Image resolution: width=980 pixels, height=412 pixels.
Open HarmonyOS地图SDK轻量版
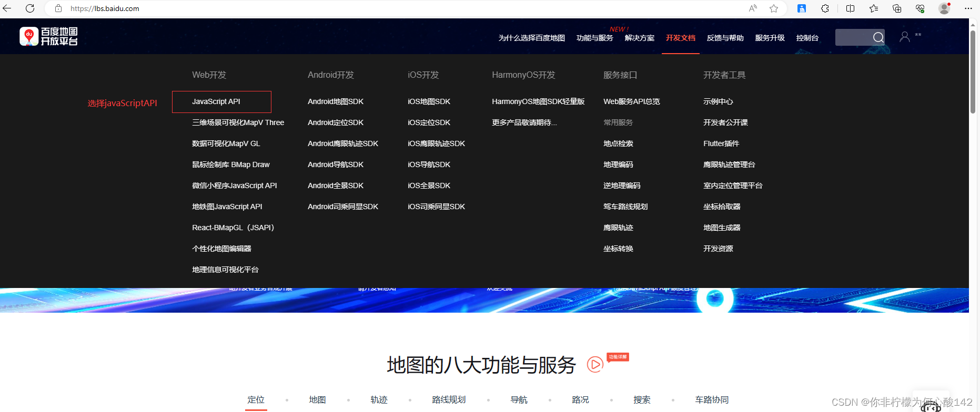coord(538,101)
